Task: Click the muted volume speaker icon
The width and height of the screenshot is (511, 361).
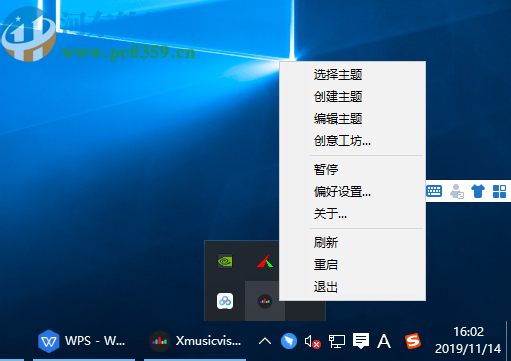Action: coord(312,341)
